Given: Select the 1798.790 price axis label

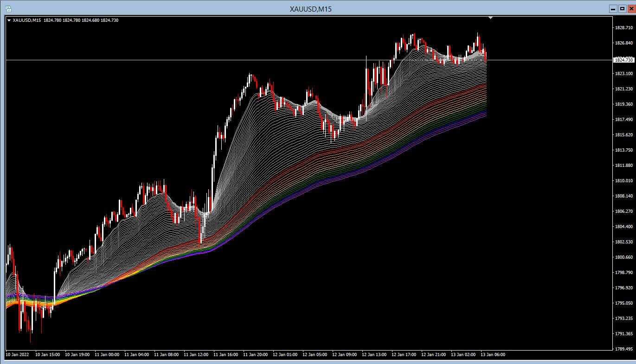Looking at the screenshot, I should [624, 273].
